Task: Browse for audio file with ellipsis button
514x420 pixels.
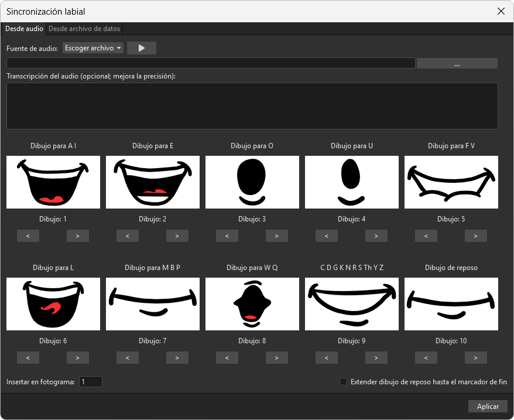Action: pyautogui.click(x=457, y=63)
